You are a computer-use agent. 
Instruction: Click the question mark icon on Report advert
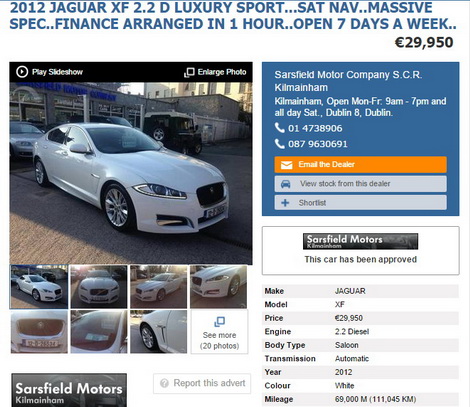164,383
